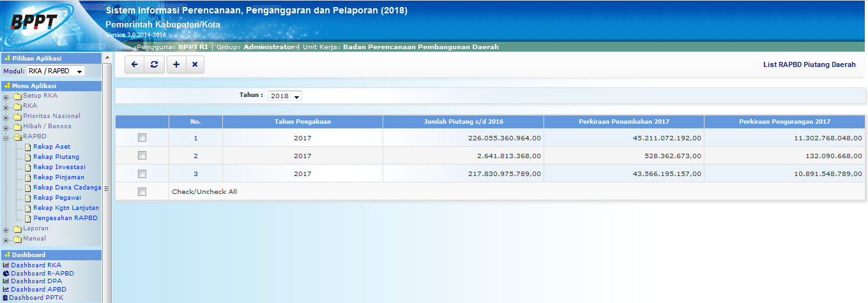This screenshot has width=868, height=303.
Task: Open the Modul RKA / RAPBD dropdown
Action: click(56, 71)
